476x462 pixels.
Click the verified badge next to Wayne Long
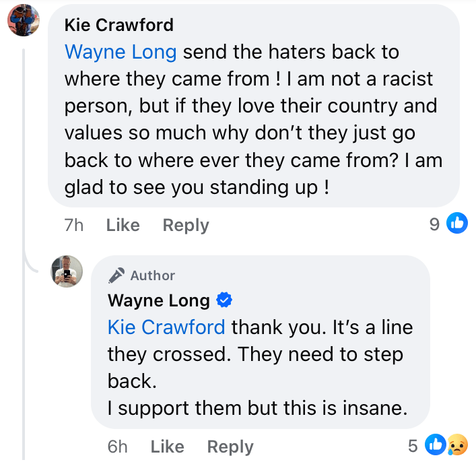[224, 300]
